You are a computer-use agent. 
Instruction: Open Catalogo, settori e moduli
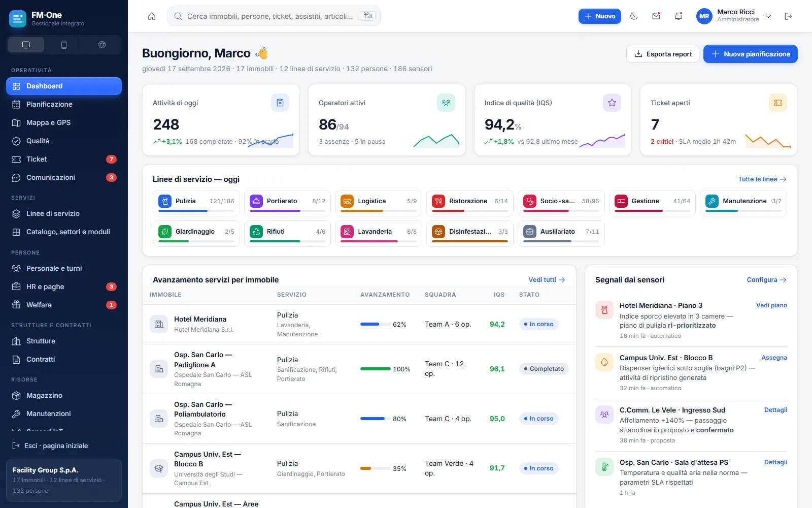(x=64, y=232)
